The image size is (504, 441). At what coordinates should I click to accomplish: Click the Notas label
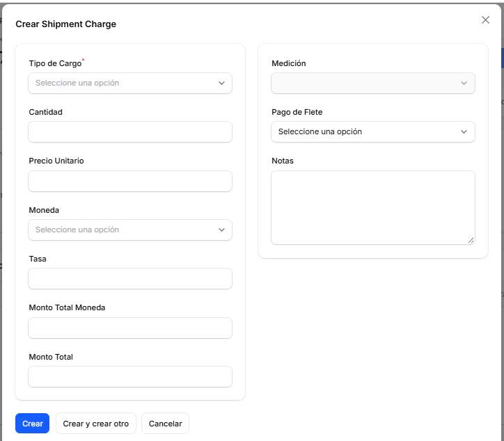283,161
